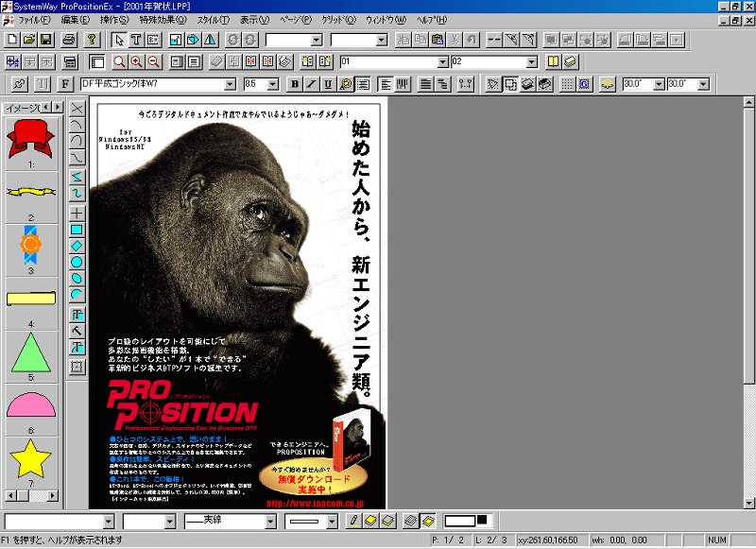The height and width of the screenshot is (549, 756).
Task: Toggle the layout window frame button
Action: [x=97, y=61]
